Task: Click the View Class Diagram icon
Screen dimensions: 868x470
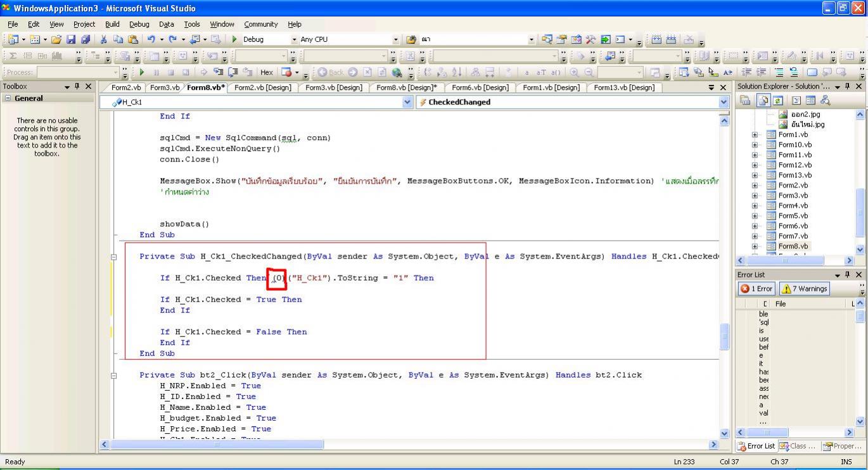Action: [x=825, y=100]
